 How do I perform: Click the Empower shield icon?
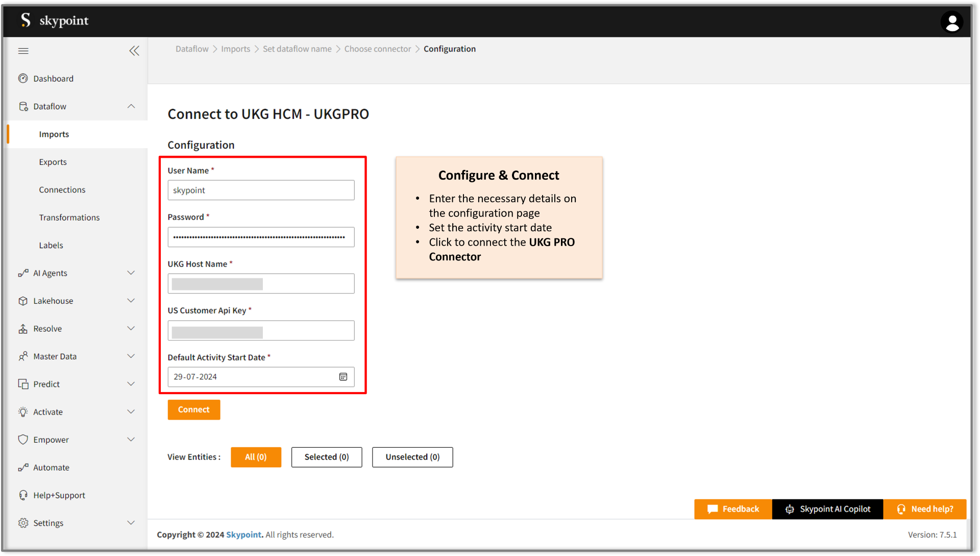pos(23,440)
